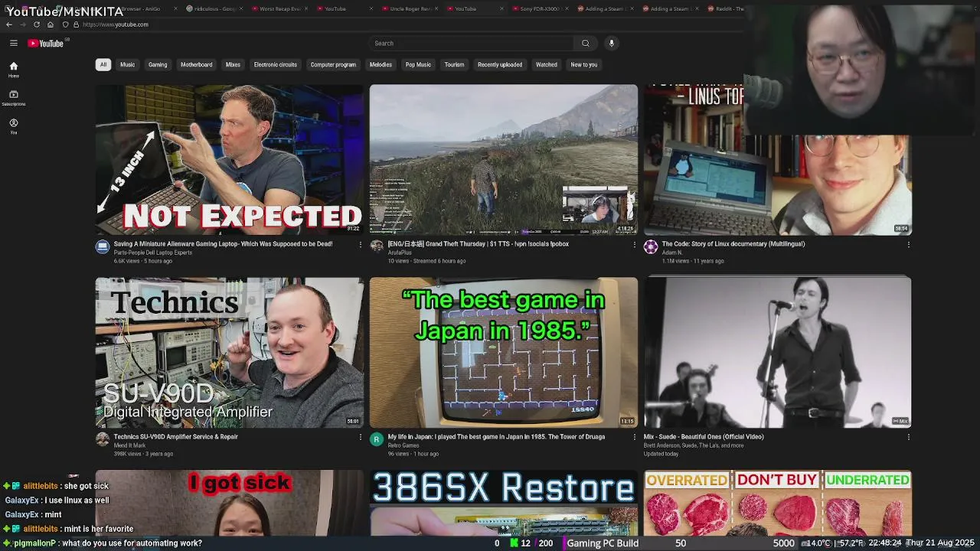Play the NOT EXPECTED laptop thumbnail
Image resolution: width=980 pixels, height=551 pixels.
[229, 159]
